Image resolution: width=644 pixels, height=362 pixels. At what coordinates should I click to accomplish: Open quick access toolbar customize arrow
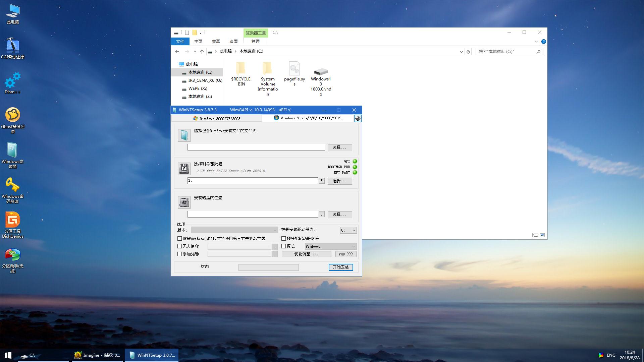coord(201,33)
